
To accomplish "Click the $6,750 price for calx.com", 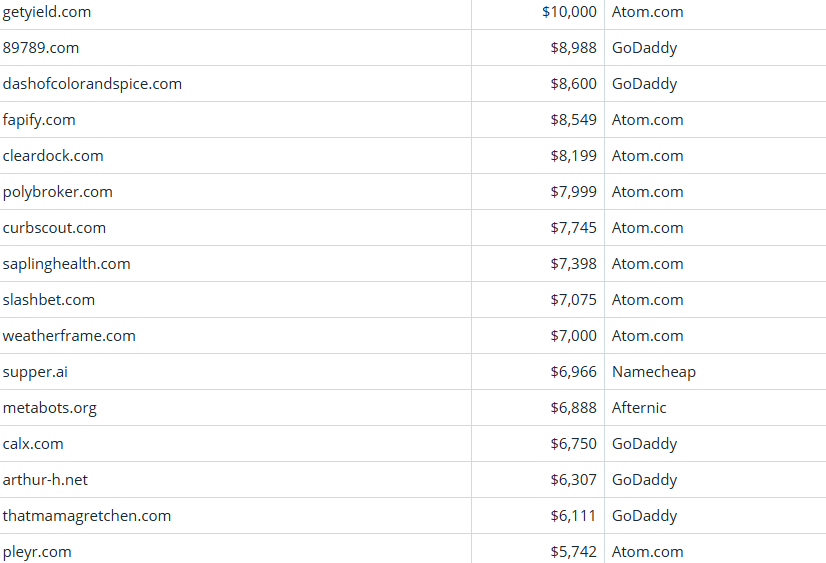I will 574,444.
